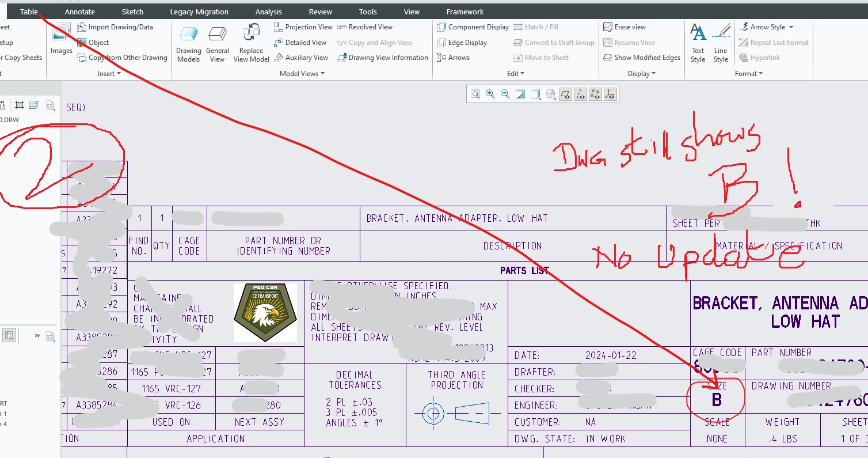Image resolution: width=868 pixels, height=458 pixels.
Task: Open the Tools tab
Action: [x=368, y=12]
